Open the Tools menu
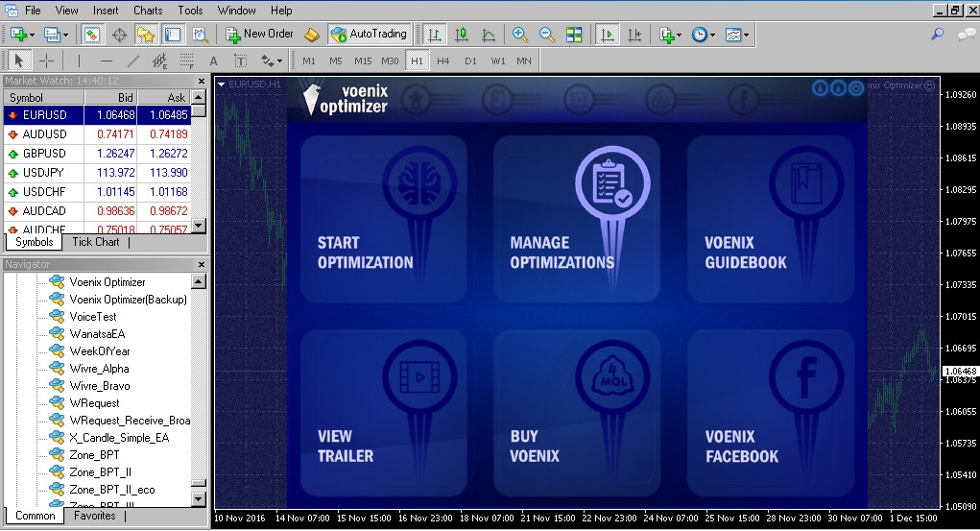 click(x=190, y=10)
